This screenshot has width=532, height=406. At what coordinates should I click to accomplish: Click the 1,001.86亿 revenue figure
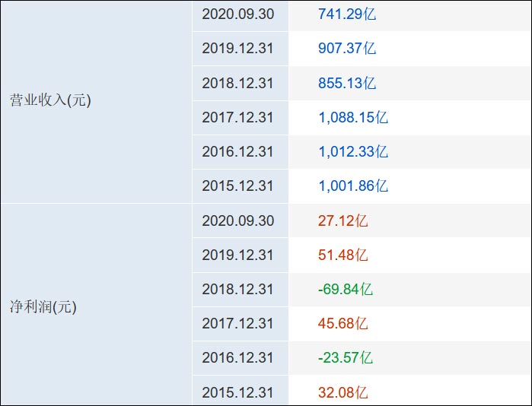[352, 186]
